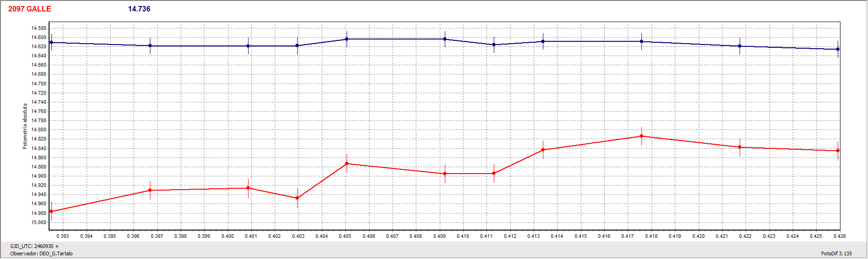This screenshot has width=868, height=259.
Task: Select the blue data point near 0.405
Action: (347, 39)
